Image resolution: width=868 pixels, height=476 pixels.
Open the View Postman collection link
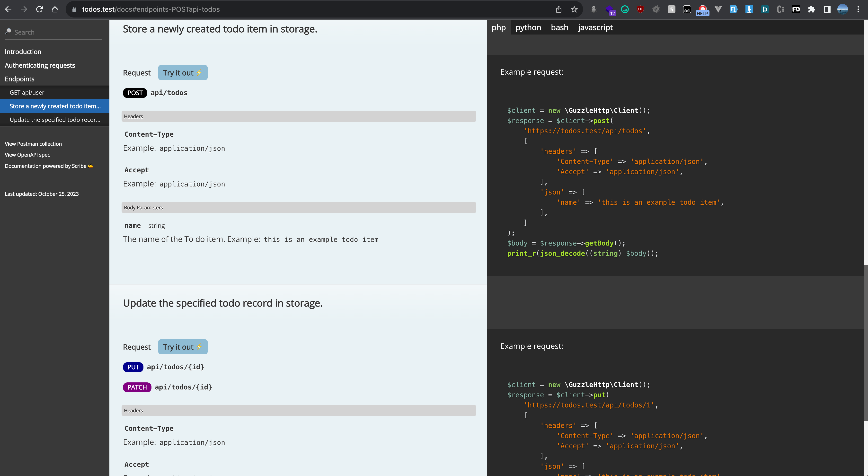[33, 143]
